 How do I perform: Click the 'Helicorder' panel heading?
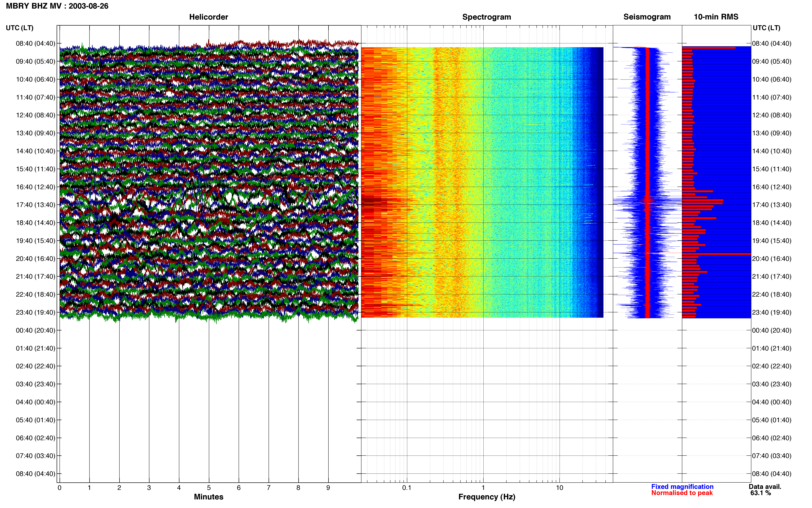[x=209, y=17]
